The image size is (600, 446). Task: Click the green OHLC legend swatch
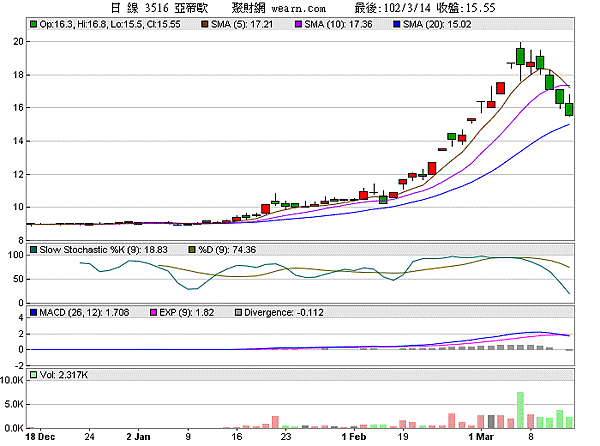34,24
